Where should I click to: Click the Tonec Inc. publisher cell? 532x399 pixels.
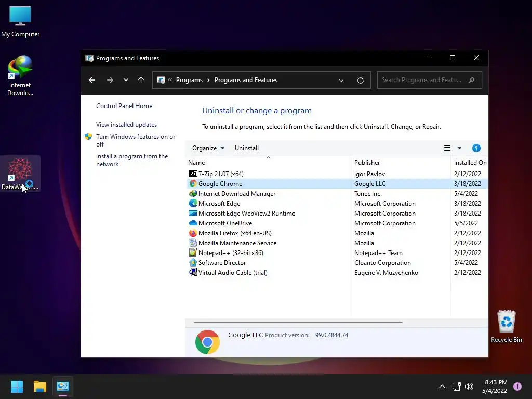(368, 193)
